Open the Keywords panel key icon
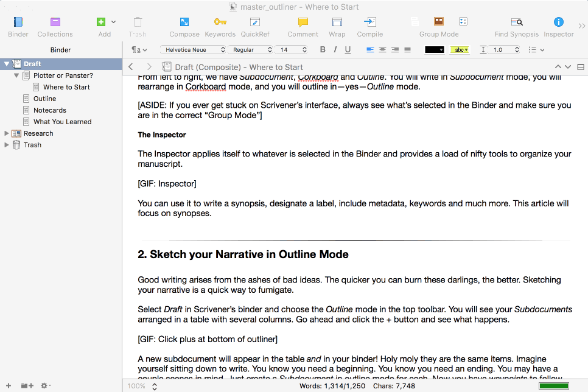Screen dimensions: 588x392 tap(220, 22)
